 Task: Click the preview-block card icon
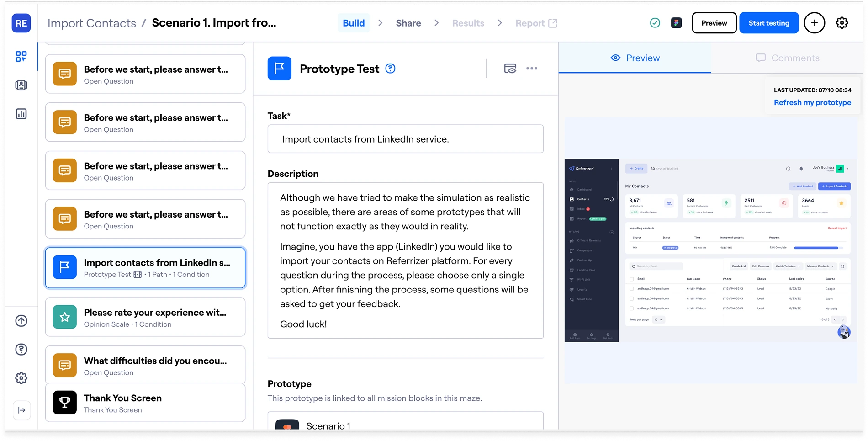(x=510, y=69)
